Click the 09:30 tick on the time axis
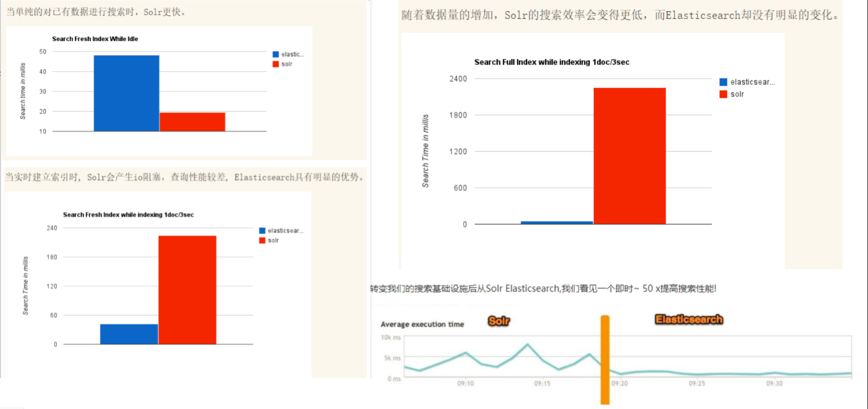Viewport: 868px width, 409px height. (774, 383)
